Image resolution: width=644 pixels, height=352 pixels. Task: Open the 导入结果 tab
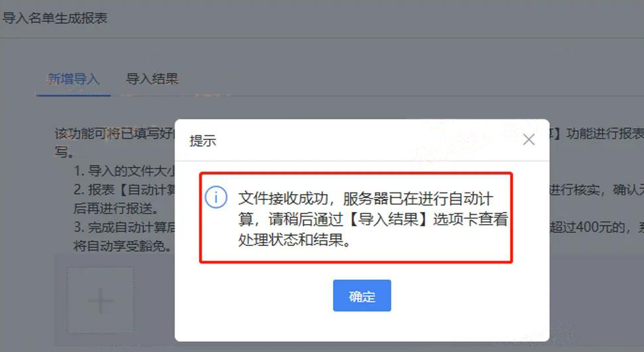pos(152,79)
